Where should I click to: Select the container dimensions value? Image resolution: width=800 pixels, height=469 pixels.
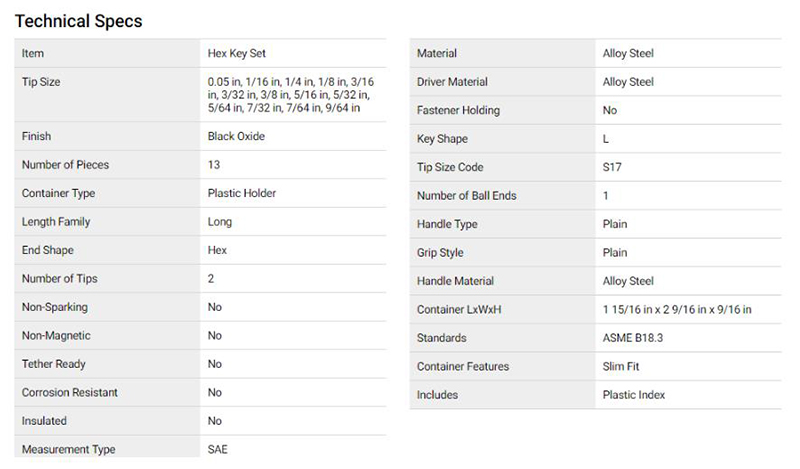677,310
